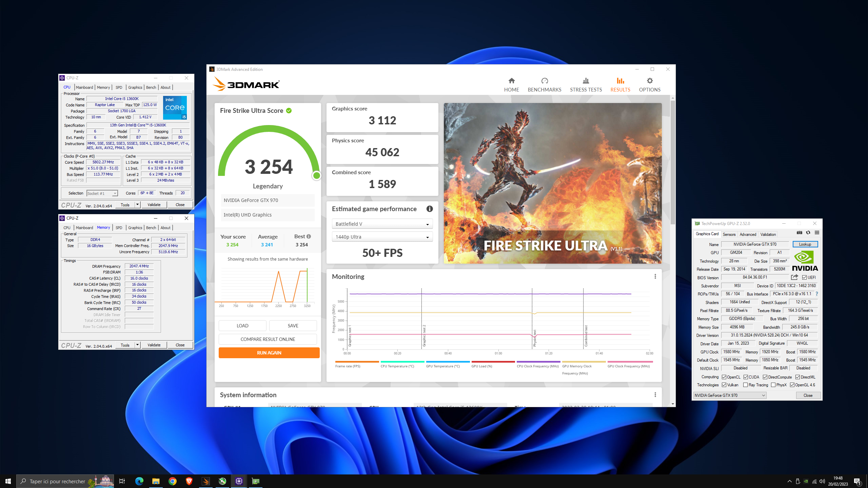The width and height of the screenshot is (868, 488).
Task: Toggle the Vulkan checkbox in GPU-Z
Action: point(724,385)
